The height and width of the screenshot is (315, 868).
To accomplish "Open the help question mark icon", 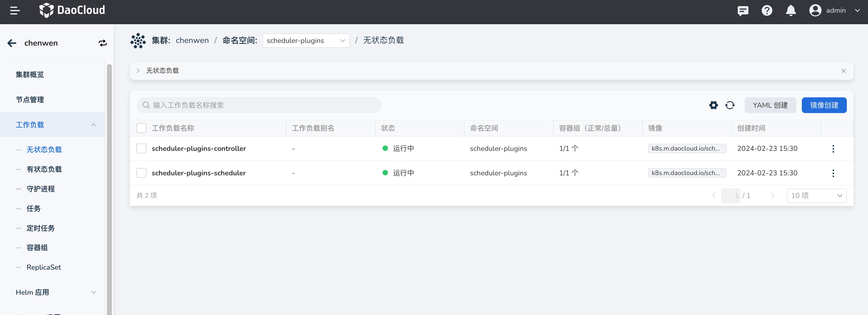I will click(766, 11).
